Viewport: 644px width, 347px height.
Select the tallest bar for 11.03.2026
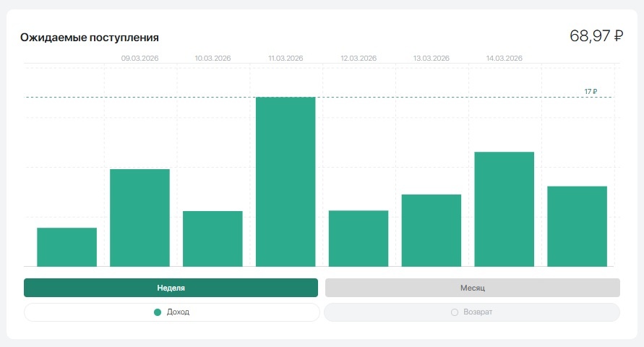click(285, 182)
